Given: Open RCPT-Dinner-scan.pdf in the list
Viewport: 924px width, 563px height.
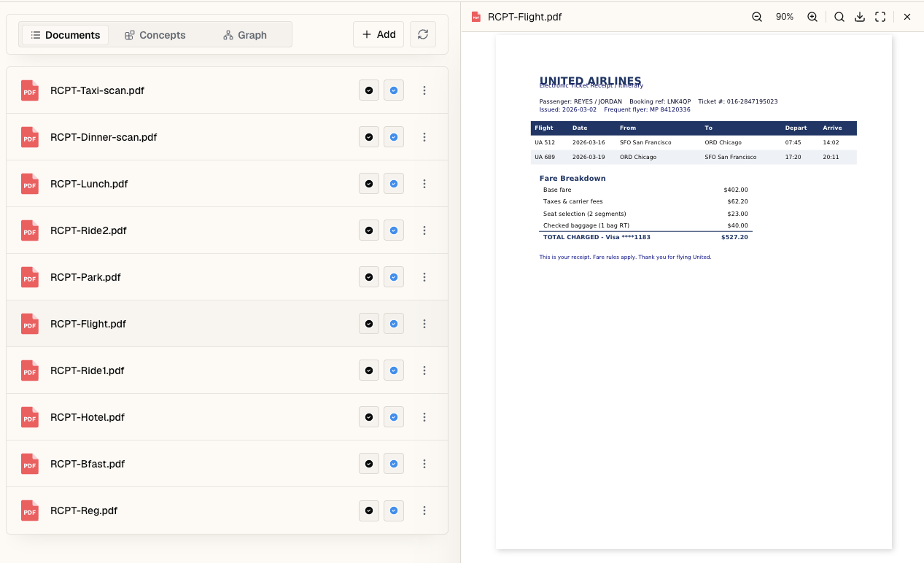Looking at the screenshot, I should pos(227,137).
